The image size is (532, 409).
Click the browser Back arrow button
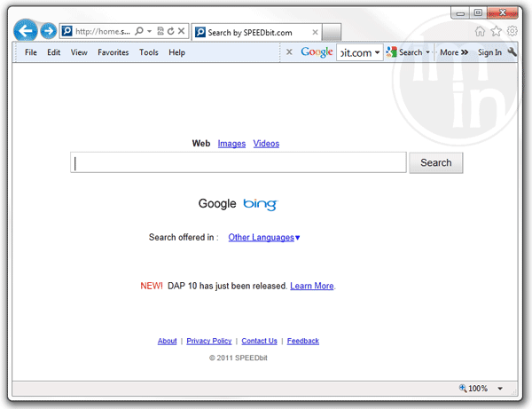[26, 31]
